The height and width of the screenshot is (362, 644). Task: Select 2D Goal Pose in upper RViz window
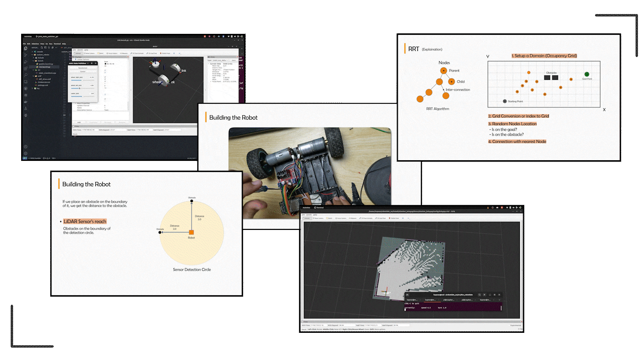pyautogui.click(x=152, y=53)
